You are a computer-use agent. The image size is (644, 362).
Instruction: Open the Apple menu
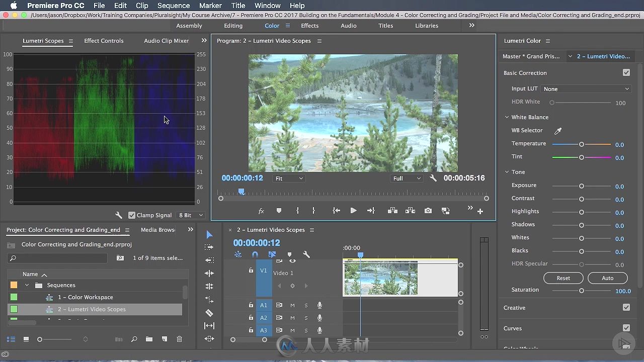(x=14, y=6)
